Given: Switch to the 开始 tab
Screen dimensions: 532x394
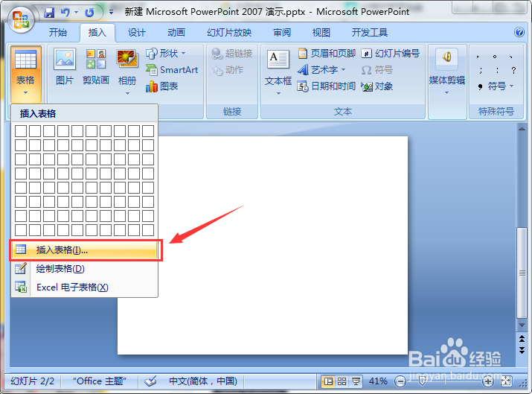Looking at the screenshot, I should click(58, 33).
